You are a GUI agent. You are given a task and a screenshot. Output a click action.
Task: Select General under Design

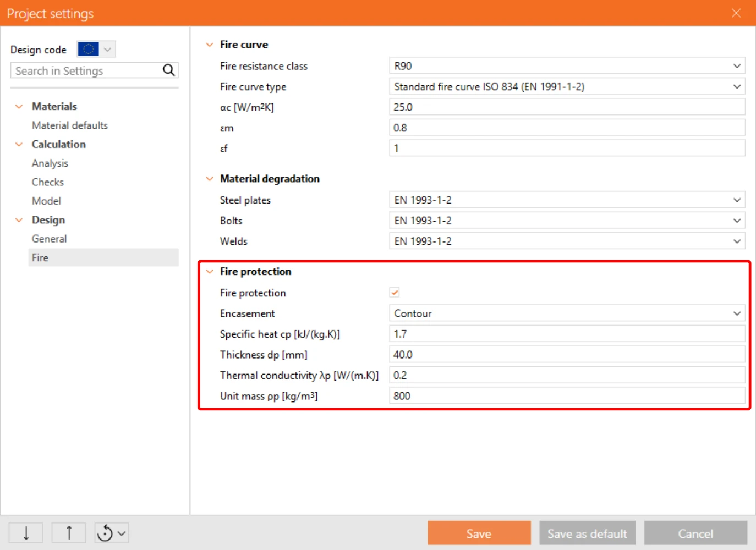click(x=49, y=239)
